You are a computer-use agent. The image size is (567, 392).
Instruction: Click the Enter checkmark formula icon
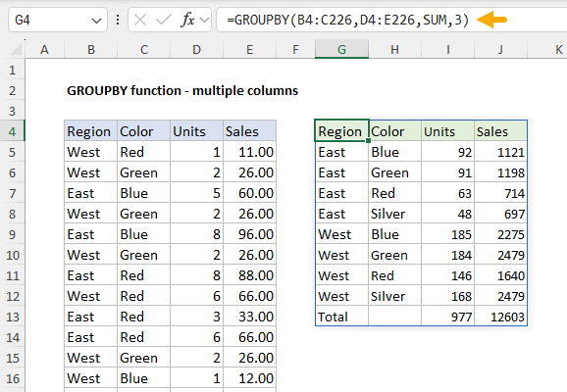(163, 20)
